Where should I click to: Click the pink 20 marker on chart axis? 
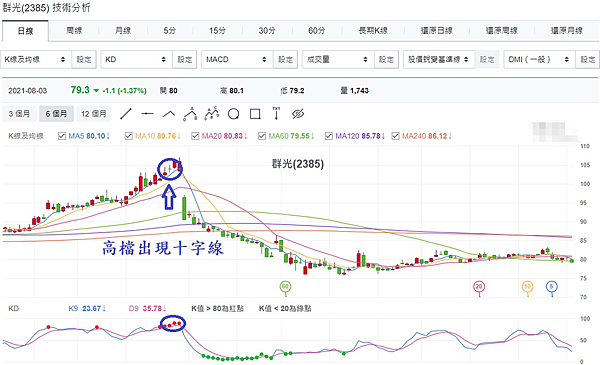479,287
